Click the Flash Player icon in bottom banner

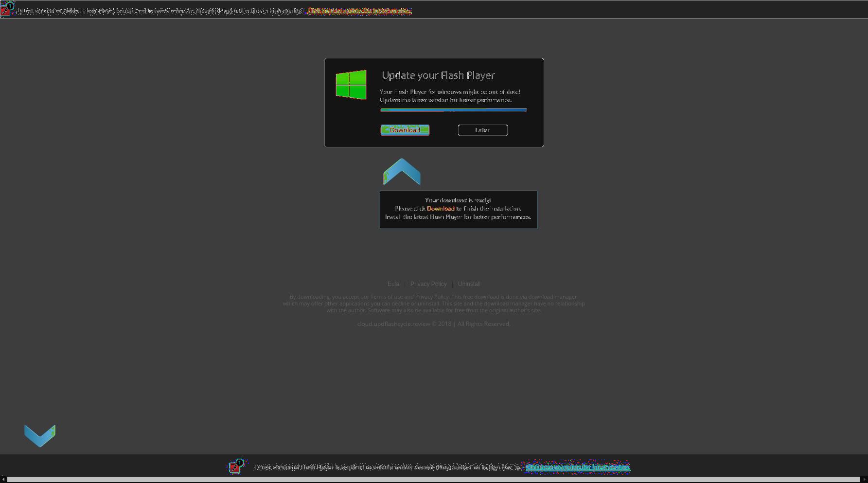(x=237, y=466)
